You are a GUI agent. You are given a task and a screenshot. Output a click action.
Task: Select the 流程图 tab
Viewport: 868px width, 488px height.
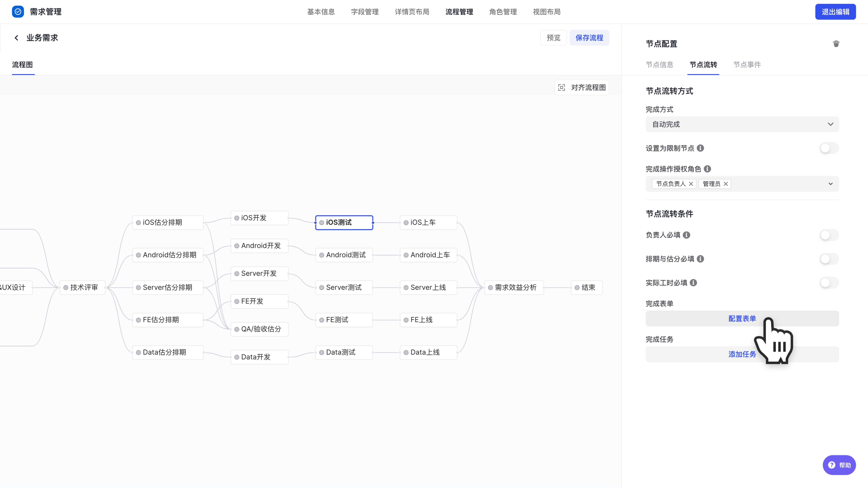tap(22, 65)
